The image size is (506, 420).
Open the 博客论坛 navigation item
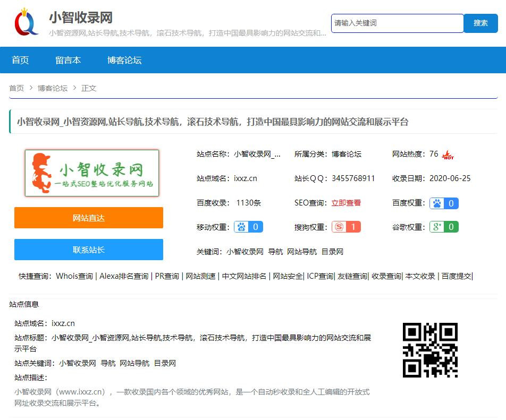point(124,60)
